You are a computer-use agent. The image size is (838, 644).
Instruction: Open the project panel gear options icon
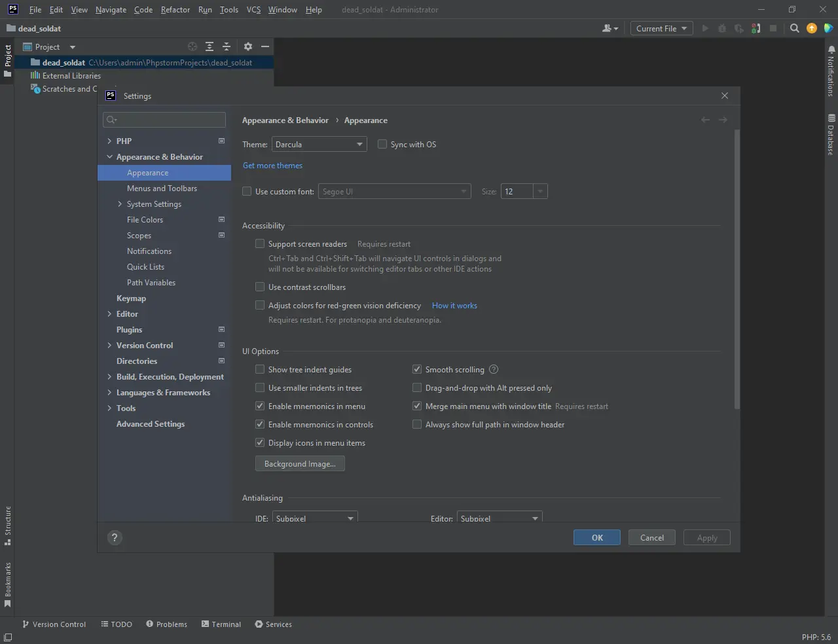pyautogui.click(x=247, y=46)
